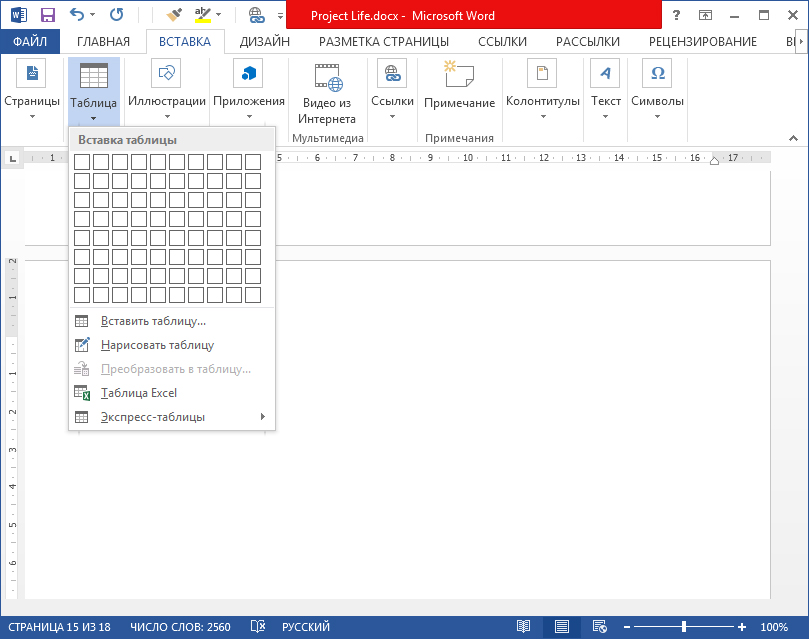
Task: Switch to Web Layout view
Action: tap(600, 627)
